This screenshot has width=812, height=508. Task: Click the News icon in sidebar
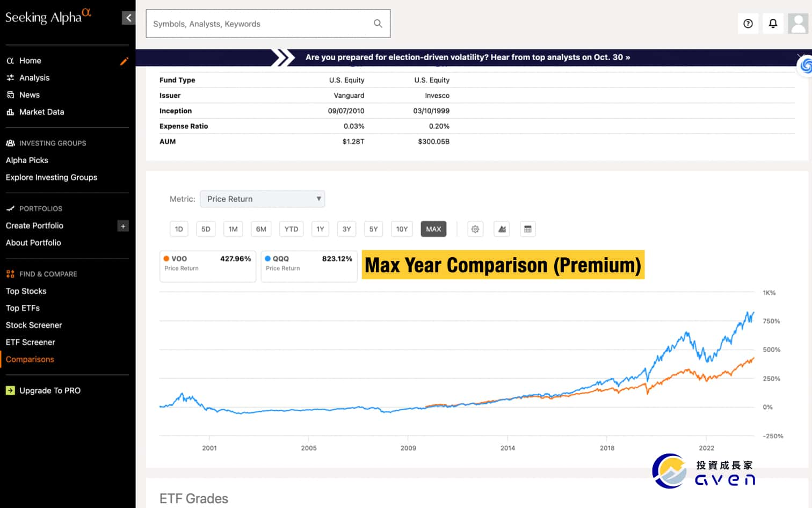point(10,95)
